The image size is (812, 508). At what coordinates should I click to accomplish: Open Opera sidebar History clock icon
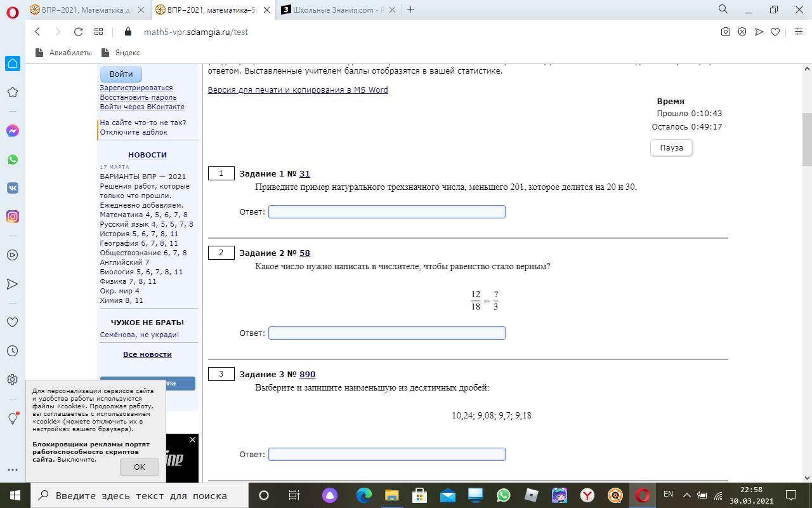click(13, 351)
